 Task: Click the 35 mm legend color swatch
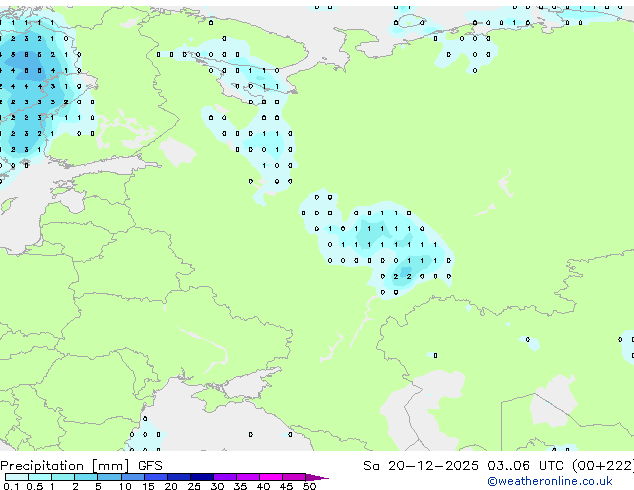(247, 477)
